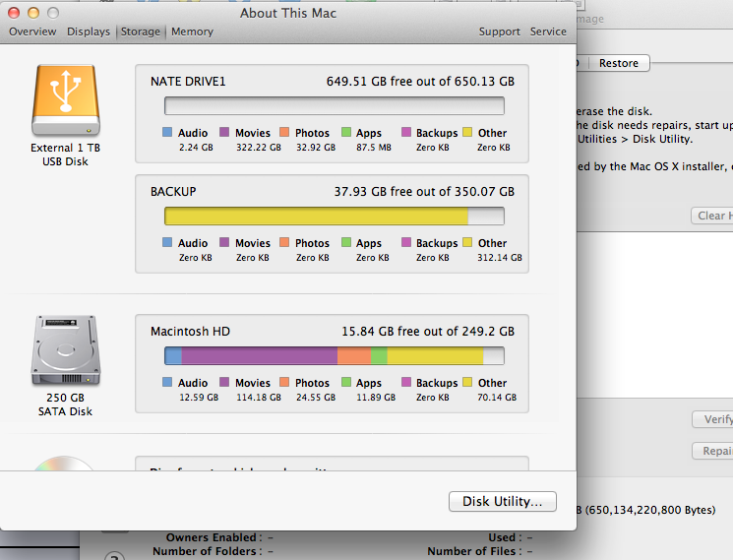Click the About This Mac window title

pos(288,13)
